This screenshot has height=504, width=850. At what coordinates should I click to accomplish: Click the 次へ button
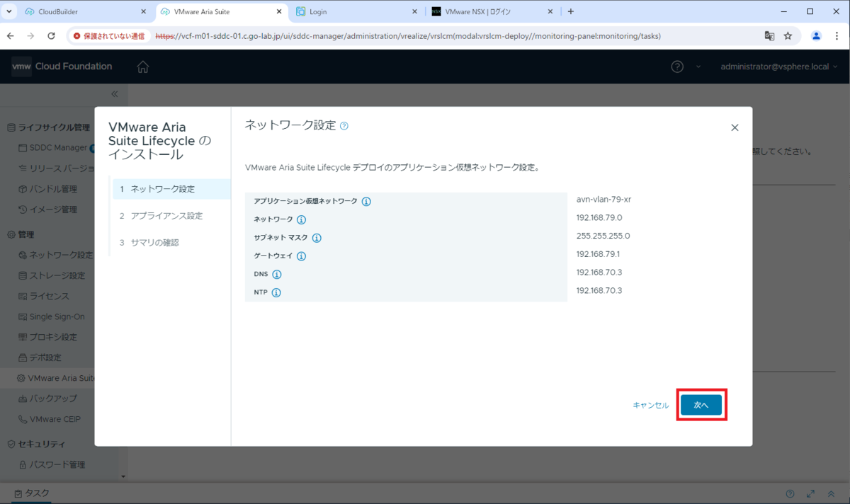tap(701, 405)
